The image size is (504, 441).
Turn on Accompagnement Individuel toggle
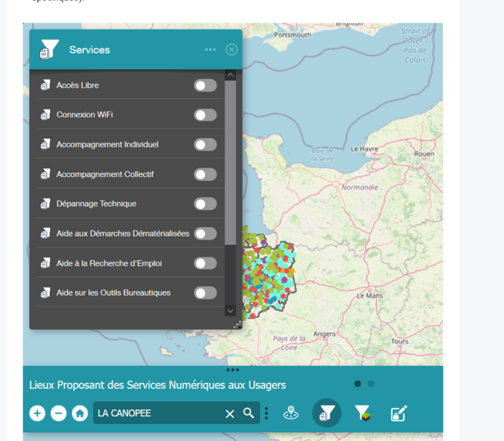[205, 144]
